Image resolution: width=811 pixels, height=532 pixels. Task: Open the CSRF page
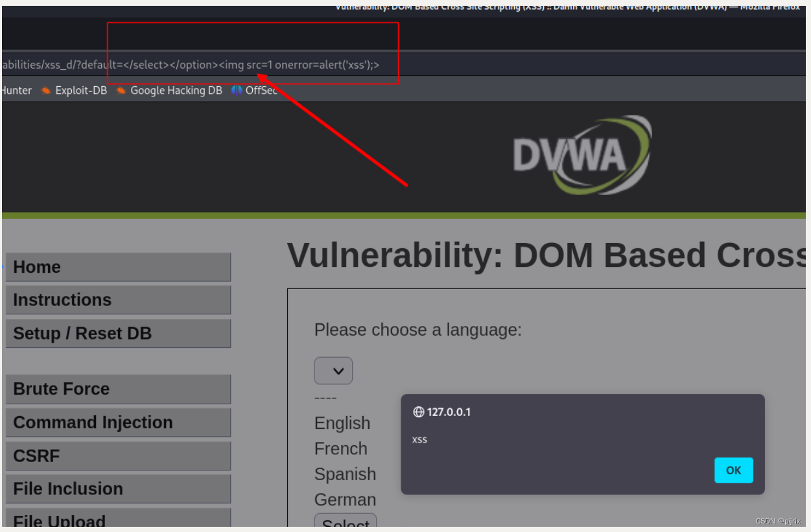[x=118, y=456]
